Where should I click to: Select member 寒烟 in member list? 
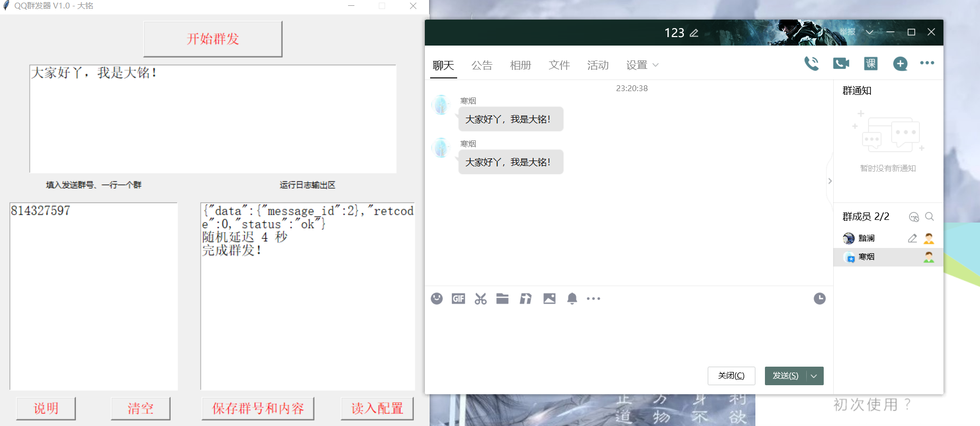[867, 257]
